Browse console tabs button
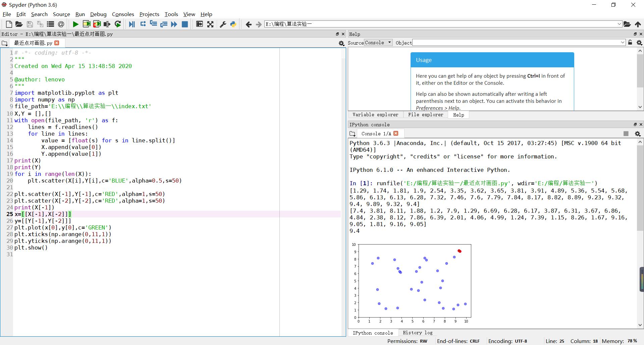 tap(352, 134)
